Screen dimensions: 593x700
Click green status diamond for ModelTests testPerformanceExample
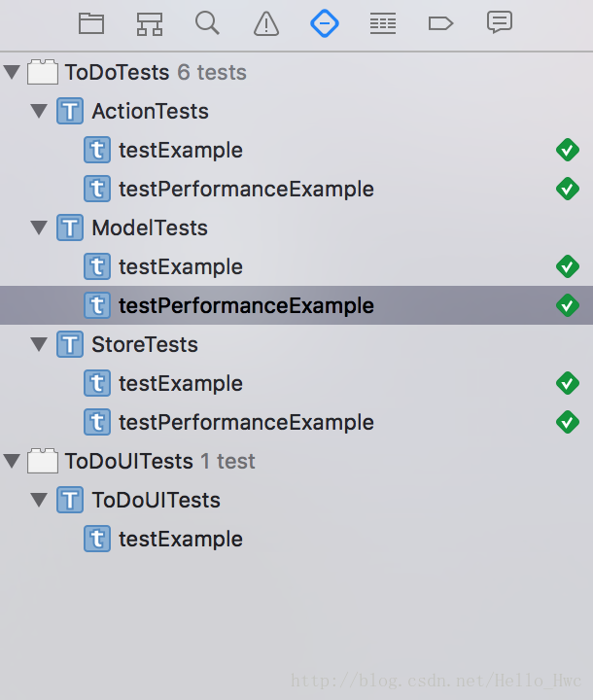coord(568,305)
